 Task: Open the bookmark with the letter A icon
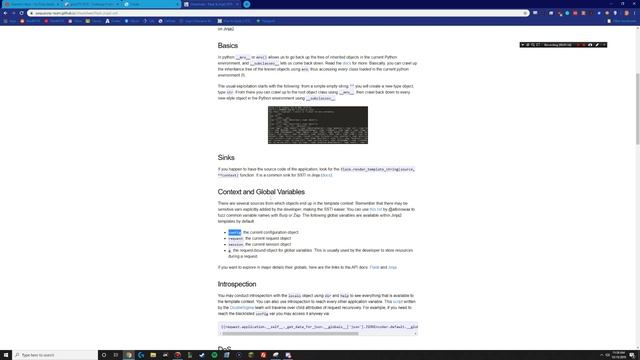[x=113, y=21]
